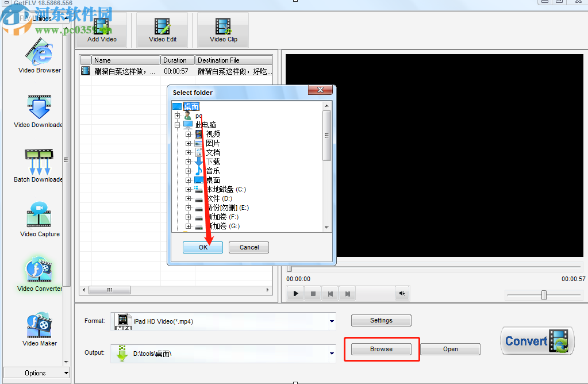The image size is (588, 384).
Task: Click the Add Video toolbar icon
Action: pyautogui.click(x=101, y=26)
